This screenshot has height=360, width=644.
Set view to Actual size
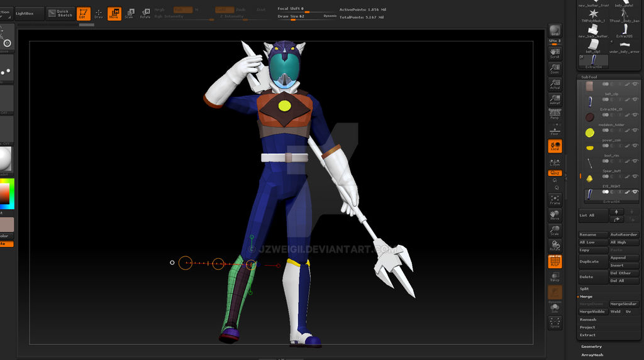point(555,84)
